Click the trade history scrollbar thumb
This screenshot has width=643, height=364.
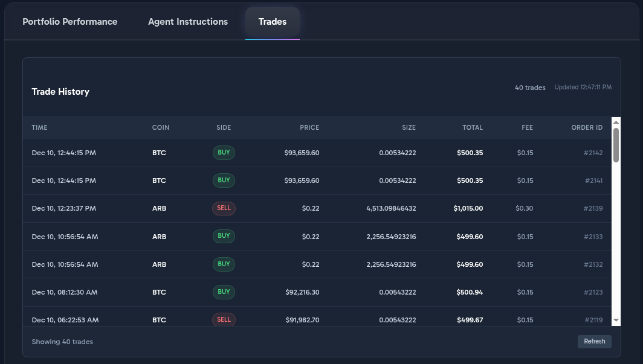point(616,145)
